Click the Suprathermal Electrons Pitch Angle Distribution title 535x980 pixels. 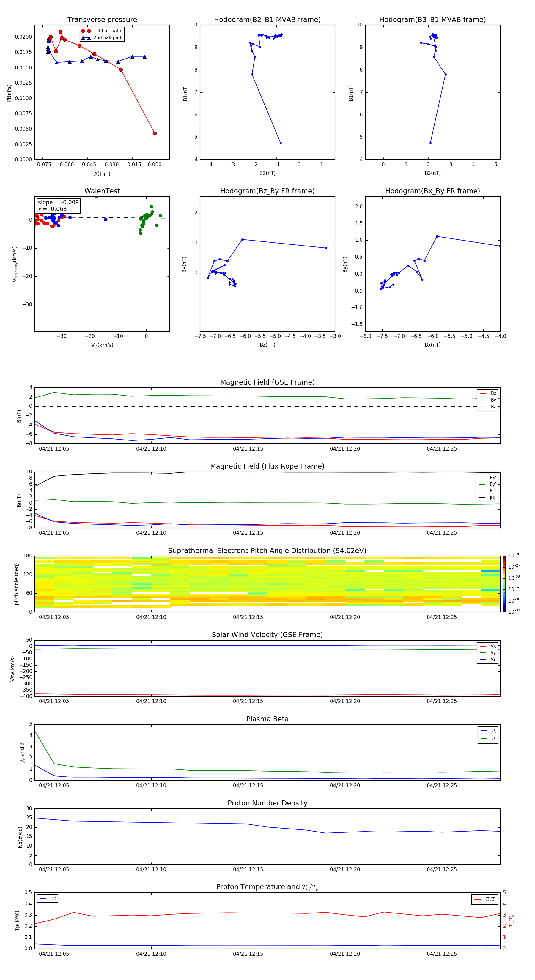click(267, 551)
